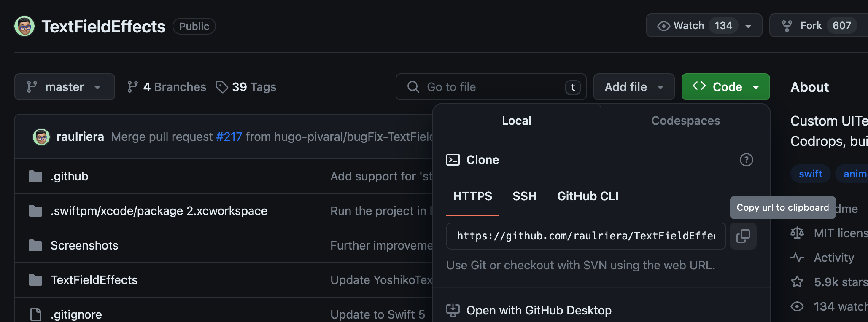The image size is (868, 322).
Task: View the 4 Branches link
Action: coord(167,87)
